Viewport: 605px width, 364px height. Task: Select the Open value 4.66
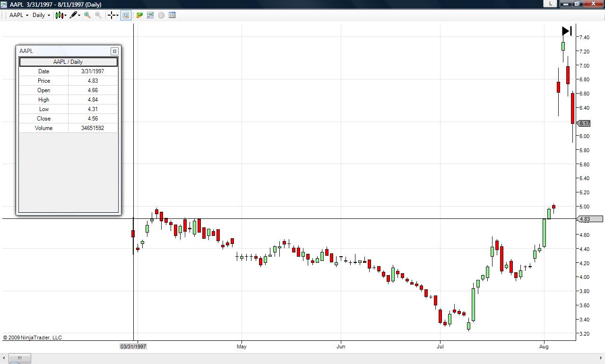93,90
